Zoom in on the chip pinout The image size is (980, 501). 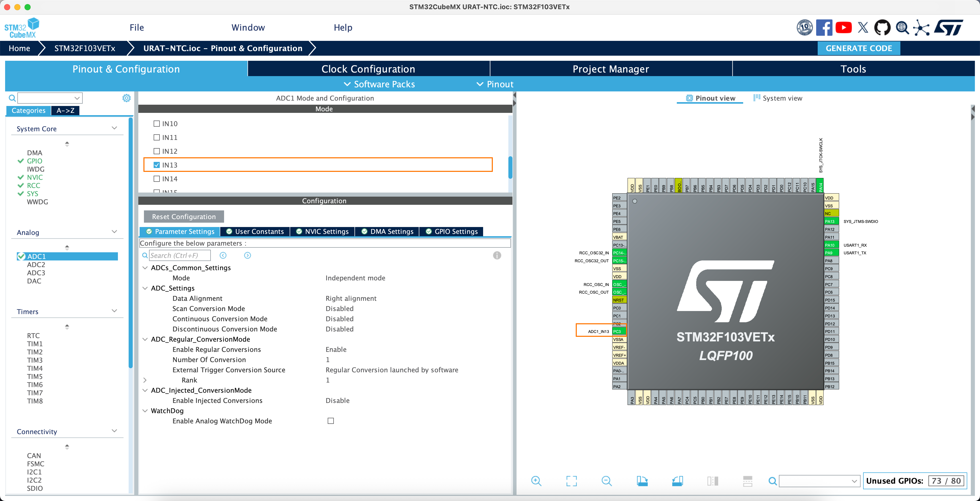536,481
